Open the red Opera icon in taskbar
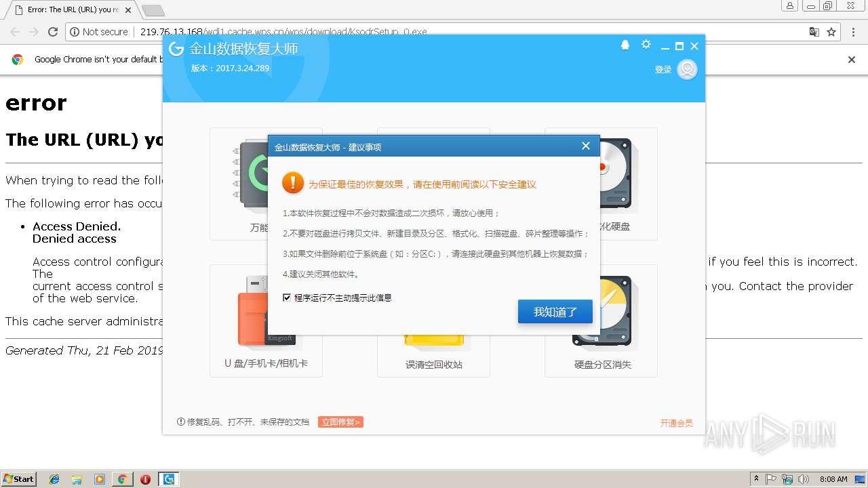Viewport: 868px width, 488px height. point(145,479)
